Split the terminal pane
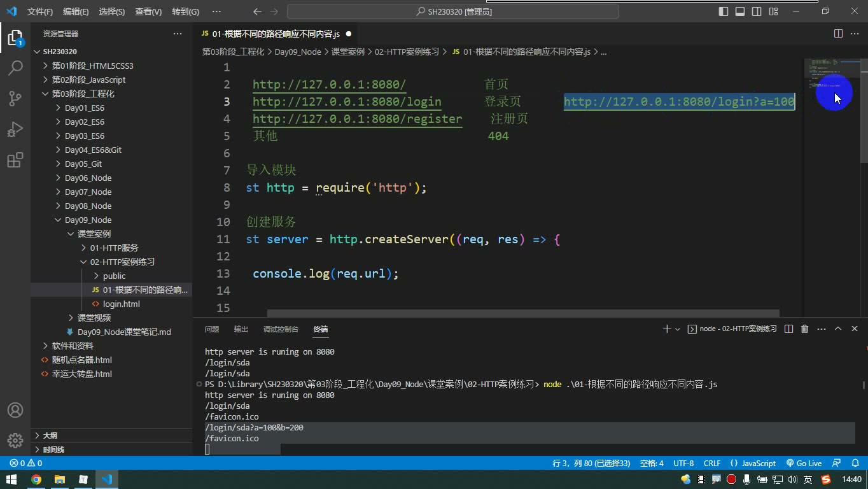Screen dimensions: 868x489 pyautogui.click(x=789, y=329)
